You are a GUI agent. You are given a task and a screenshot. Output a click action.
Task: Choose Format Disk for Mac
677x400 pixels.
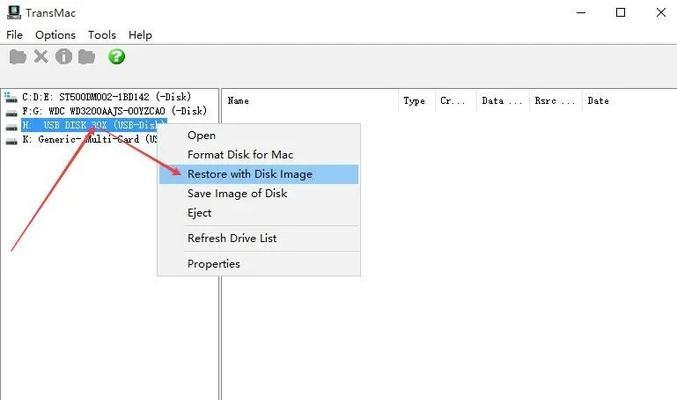click(259, 155)
